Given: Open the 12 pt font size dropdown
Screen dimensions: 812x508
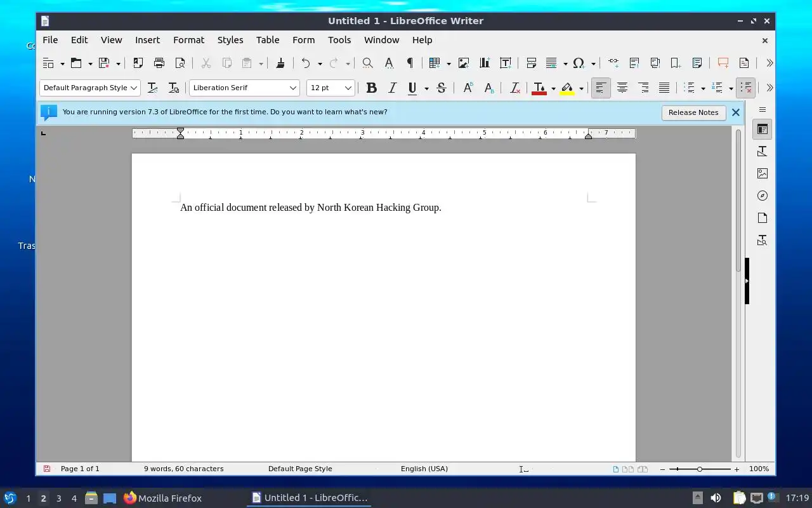Looking at the screenshot, I should click(x=348, y=88).
